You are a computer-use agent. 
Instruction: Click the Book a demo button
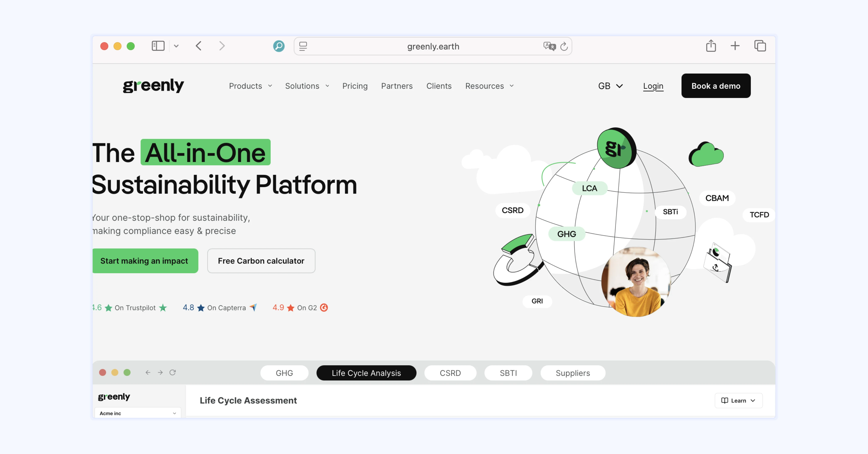(716, 86)
